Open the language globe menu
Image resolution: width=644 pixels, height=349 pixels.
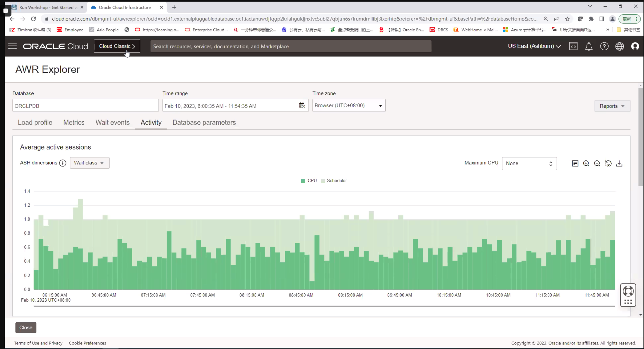pos(620,46)
